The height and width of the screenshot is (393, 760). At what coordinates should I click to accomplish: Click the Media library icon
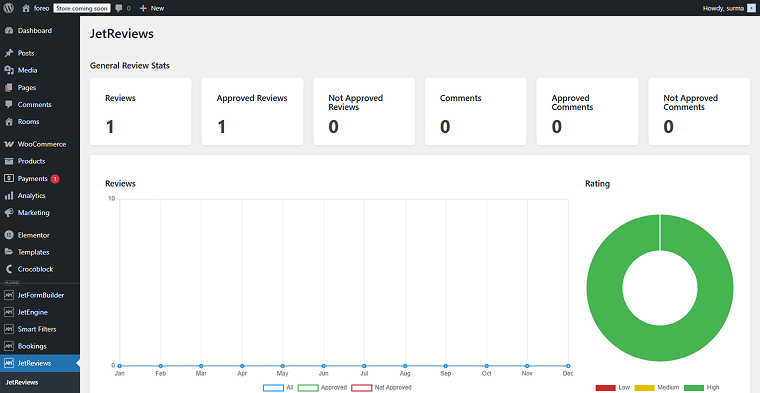(x=9, y=70)
